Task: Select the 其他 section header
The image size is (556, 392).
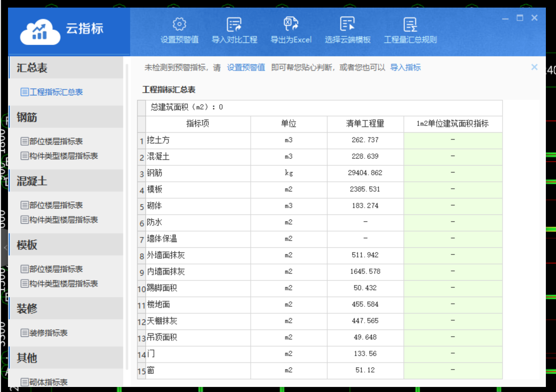Action: point(66,357)
